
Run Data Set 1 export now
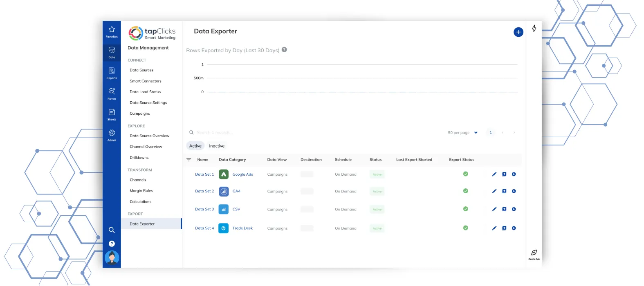pyautogui.click(x=514, y=174)
